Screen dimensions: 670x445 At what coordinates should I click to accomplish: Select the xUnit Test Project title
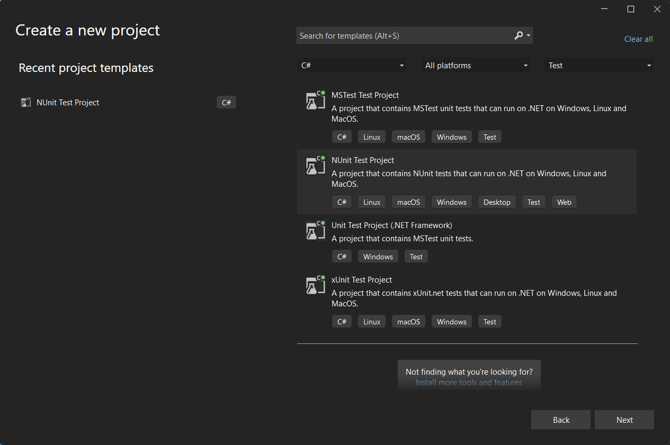point(361,280)
